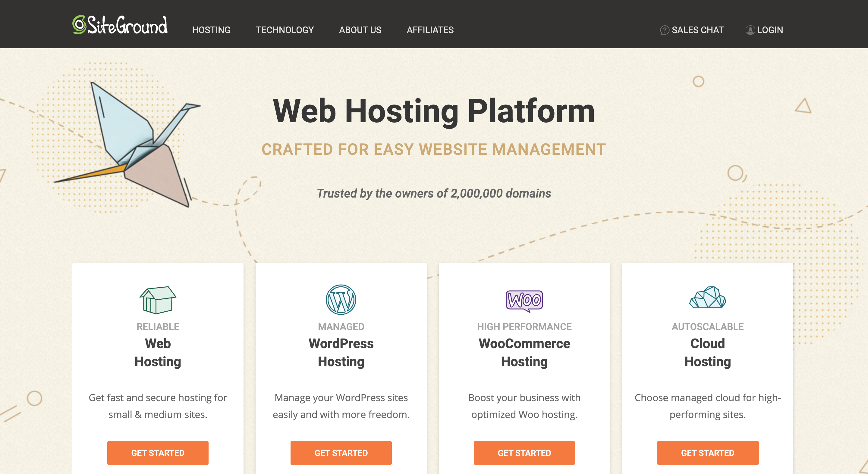Screen dimensions: 868x474
Task: Click the sales chat question-mark icon
Action: click(664, 30)
